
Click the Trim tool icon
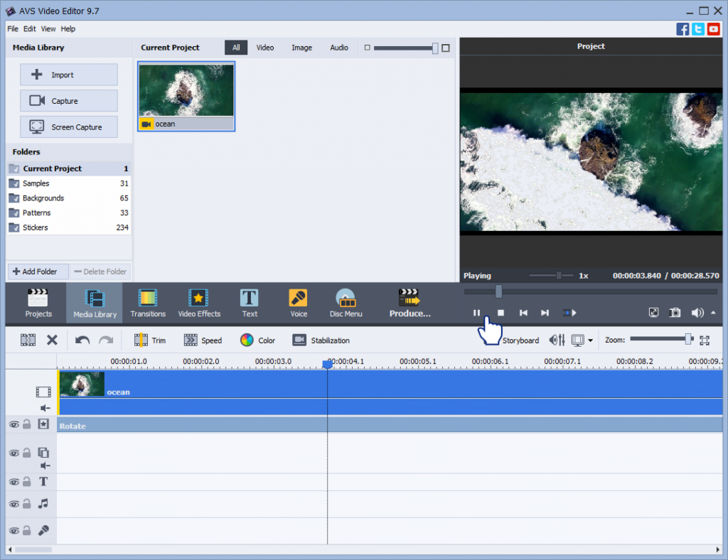141,340
